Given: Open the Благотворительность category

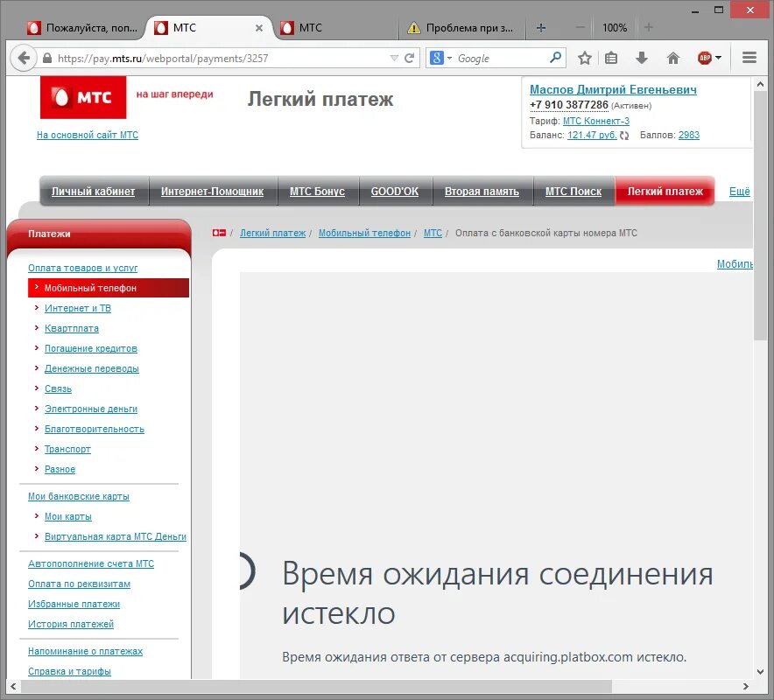Looking at the screenshot, I should pyautogui.click(x=95, y=429).
